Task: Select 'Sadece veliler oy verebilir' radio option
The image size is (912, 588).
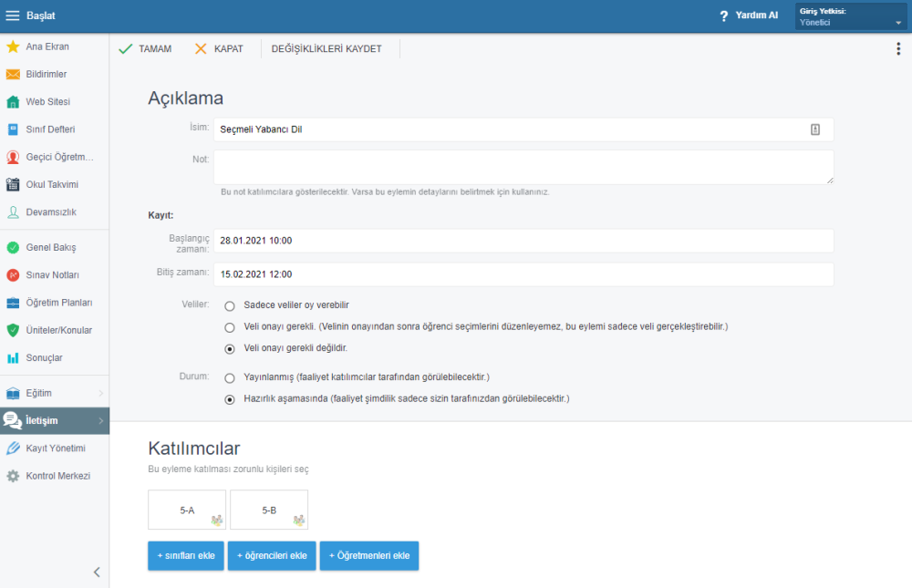Action: click(230, 305)
